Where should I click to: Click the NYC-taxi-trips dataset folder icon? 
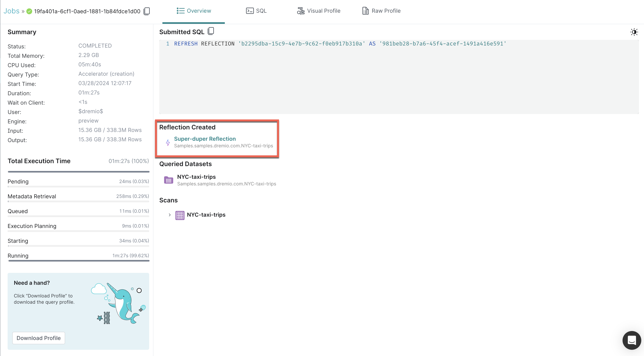(168, 180)
